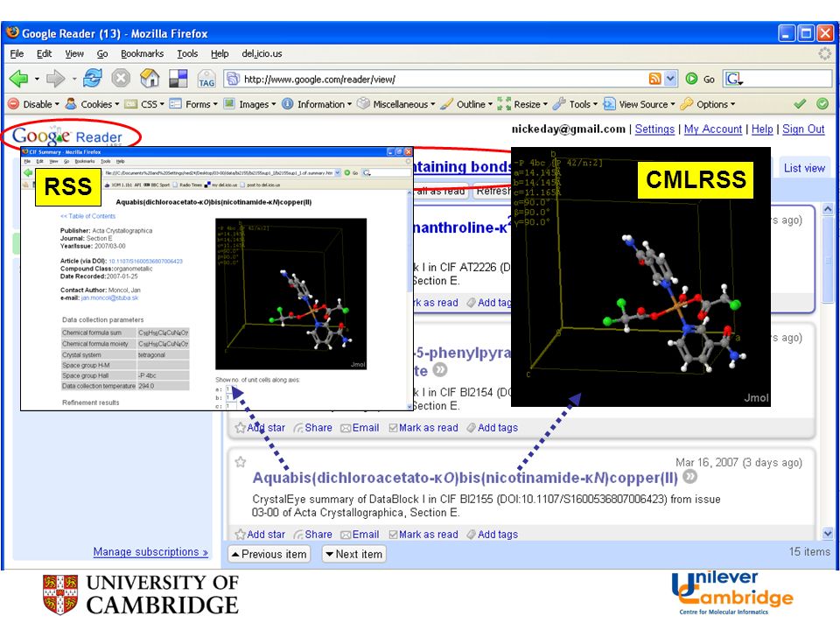Email the Aquabis copper item
The width and height of the screenshot is (840, 630).
[x=360, y=534]
